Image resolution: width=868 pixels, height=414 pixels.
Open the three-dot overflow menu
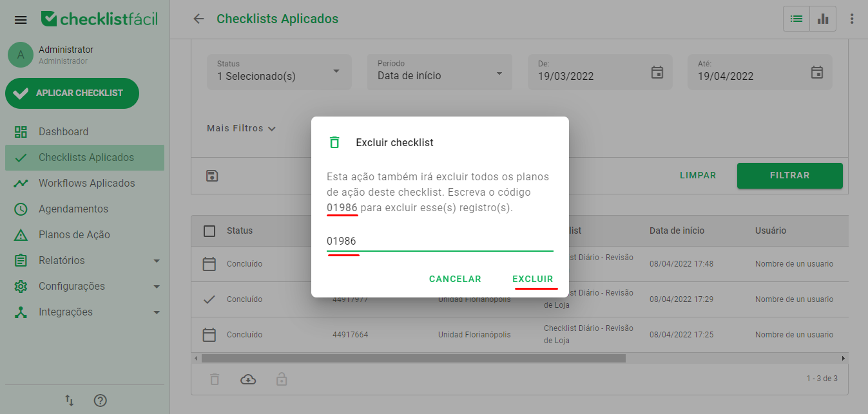852,19
